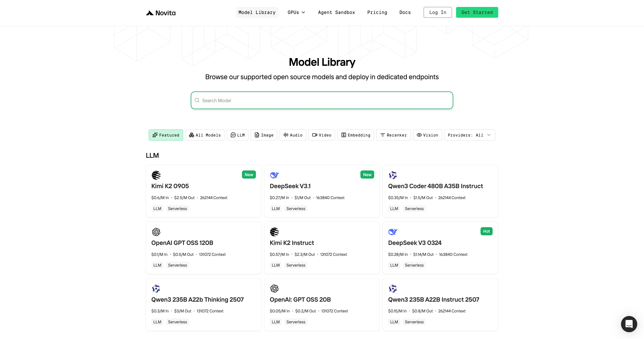The image size is (644, 339).
Task: Filter models by Embedding
Action: pos(356,135)
